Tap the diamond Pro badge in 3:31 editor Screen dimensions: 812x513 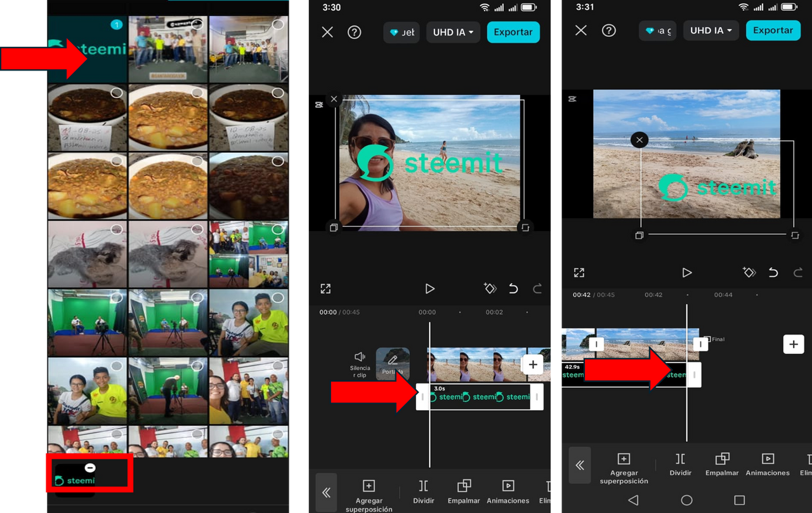click(x=658, y=30)
